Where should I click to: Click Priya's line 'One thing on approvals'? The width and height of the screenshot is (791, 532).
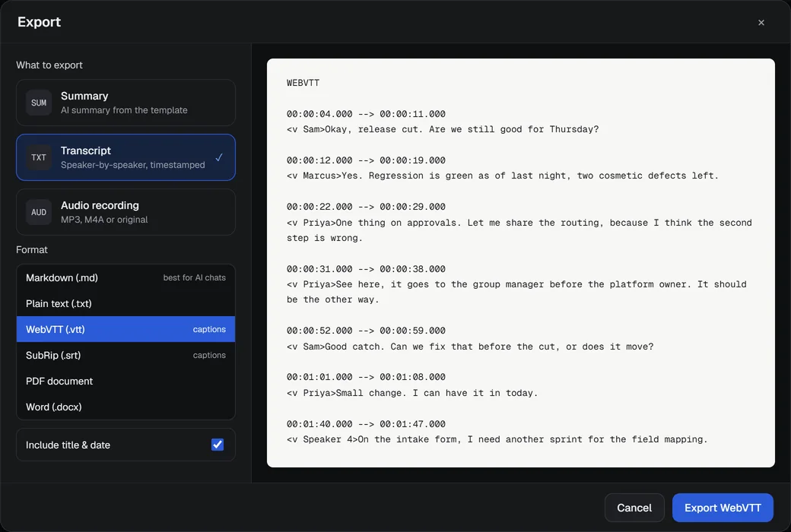pyautogui.click(x=519, y=230)
